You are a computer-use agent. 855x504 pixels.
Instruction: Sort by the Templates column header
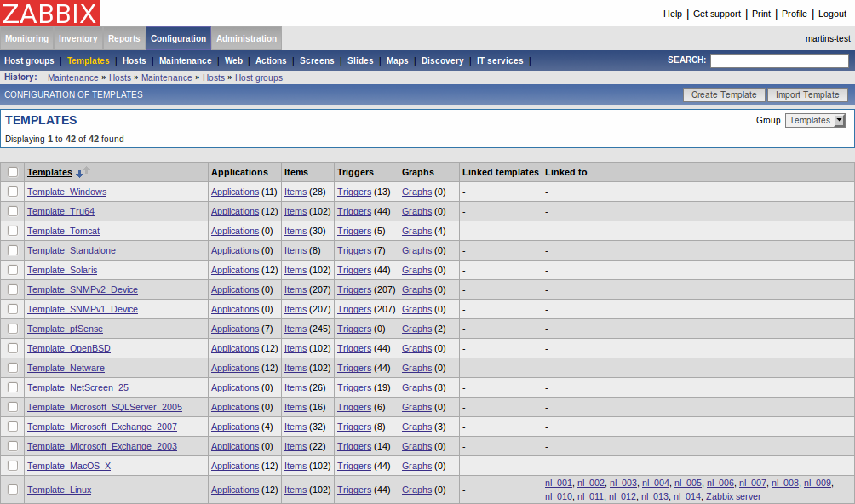pyautogui.click(x=49, y=172)
